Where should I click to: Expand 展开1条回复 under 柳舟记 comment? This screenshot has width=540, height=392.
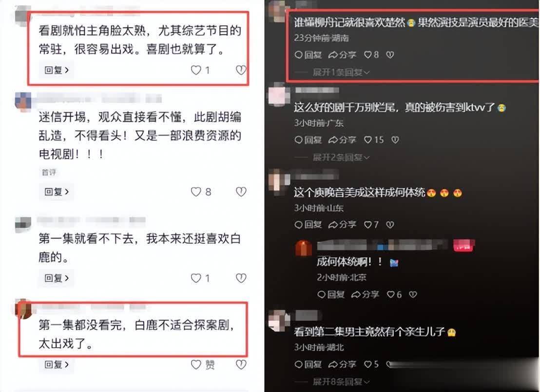[x=341, y=72]
